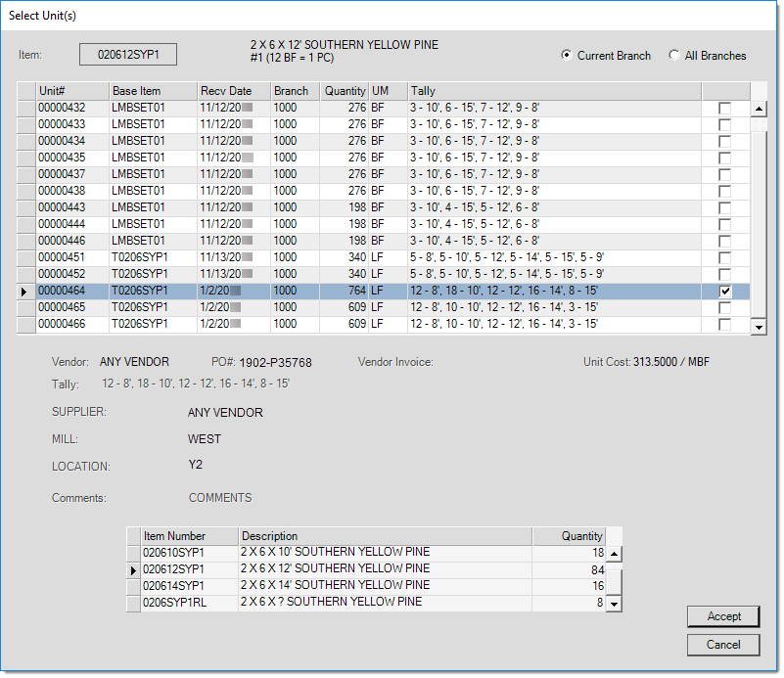
Task: Click the MILL value WEST
Action: click(x=204, y=439)
